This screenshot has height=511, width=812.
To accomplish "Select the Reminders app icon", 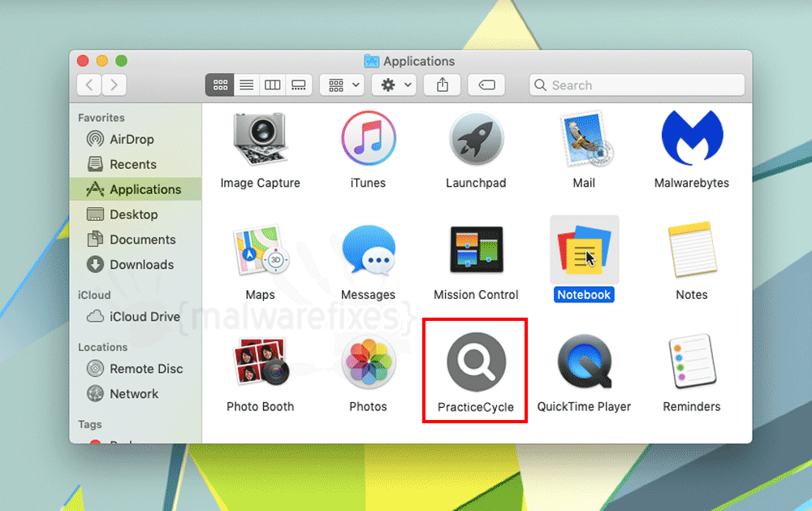I will click(x=692, y=362).
